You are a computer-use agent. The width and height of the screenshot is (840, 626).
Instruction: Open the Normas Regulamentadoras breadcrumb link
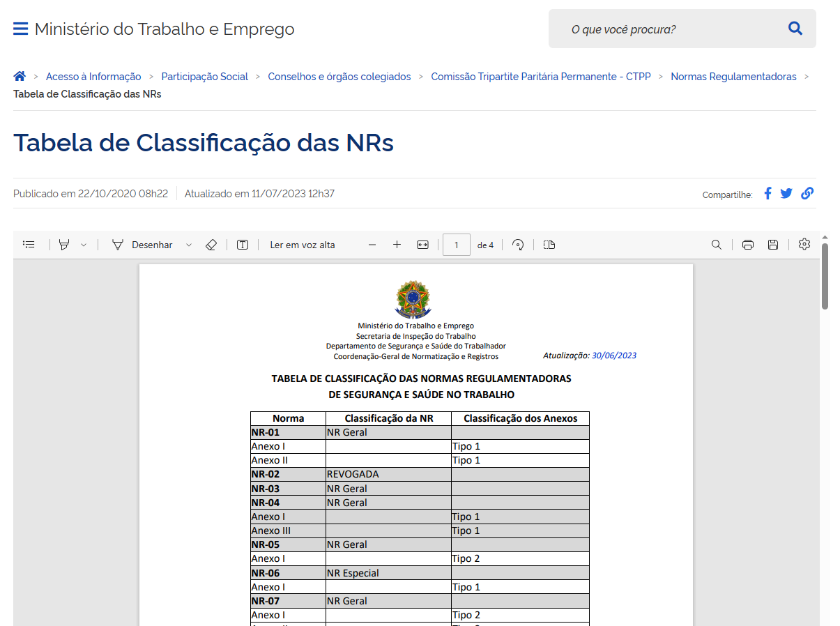pos(733,77)
